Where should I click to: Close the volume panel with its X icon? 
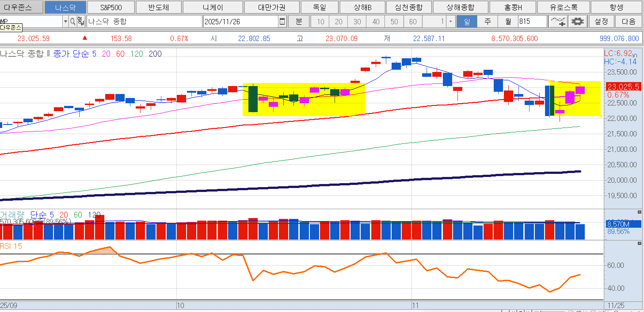coord(639,212)
